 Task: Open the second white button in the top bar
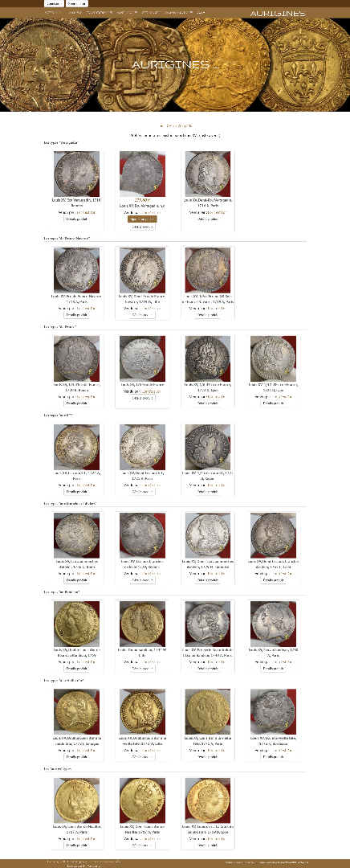[x=76, y=4]
